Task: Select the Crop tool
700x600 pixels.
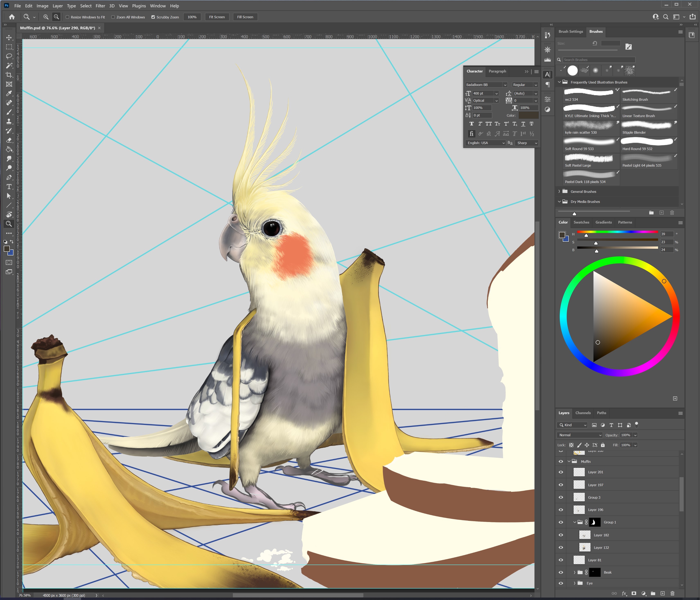Action: pos(9,75)
